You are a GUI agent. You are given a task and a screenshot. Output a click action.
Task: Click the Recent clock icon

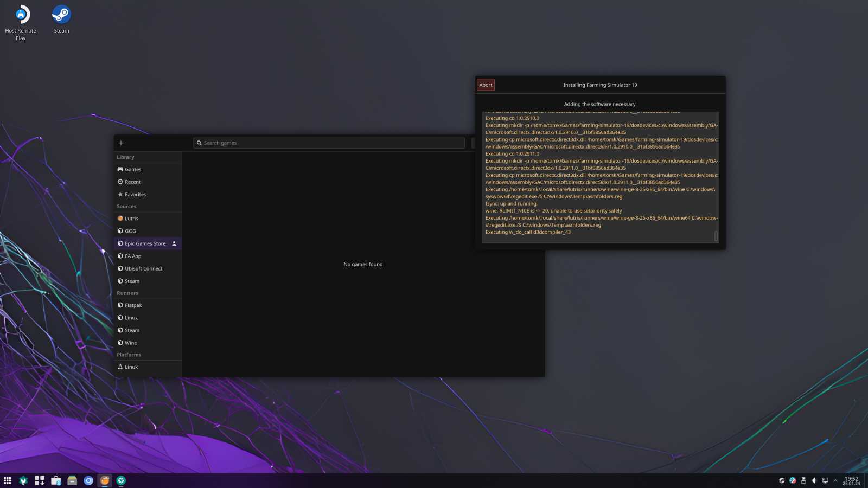coord(120,182)
